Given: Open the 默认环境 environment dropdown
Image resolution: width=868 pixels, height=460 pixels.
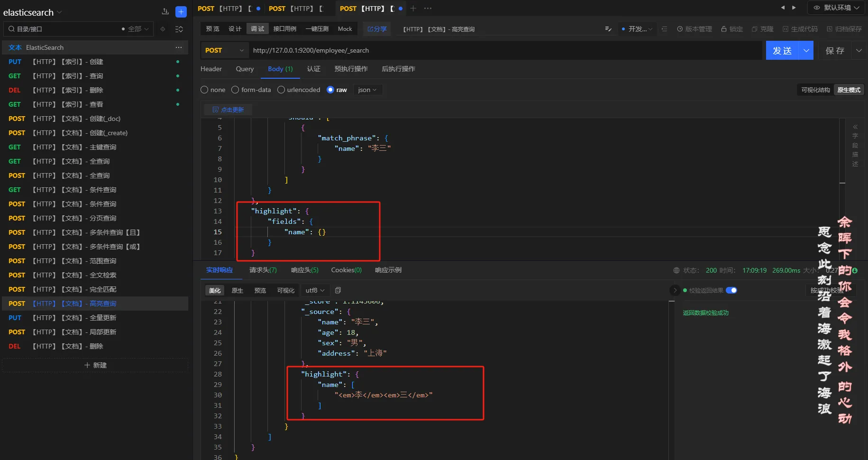Looking at the screenshot, I should pos(838,8).
